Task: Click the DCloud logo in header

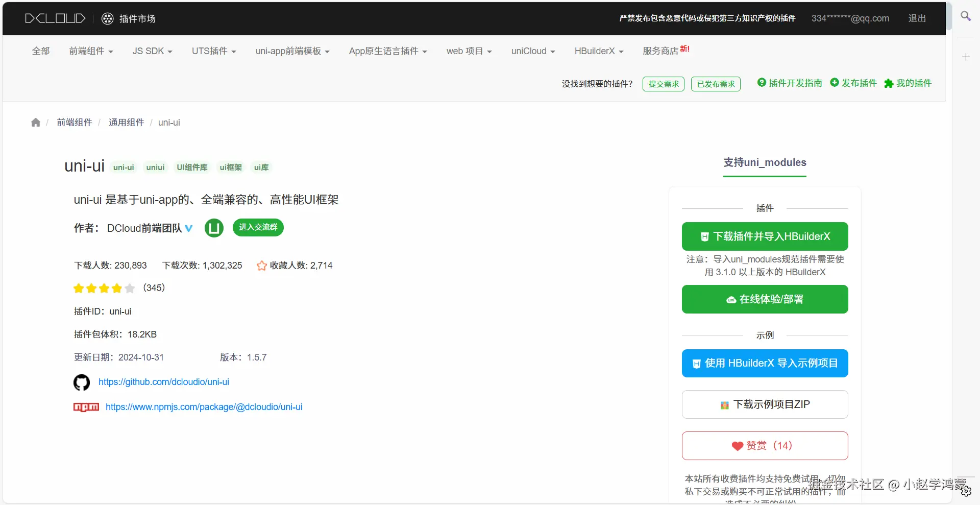Action: tap(55, 18)
